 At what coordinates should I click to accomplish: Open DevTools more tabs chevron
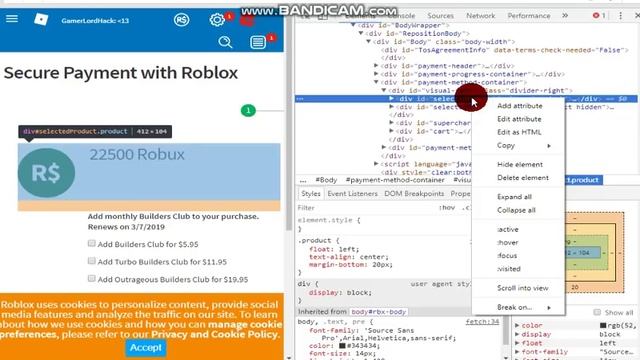click(x=565, y=16)
